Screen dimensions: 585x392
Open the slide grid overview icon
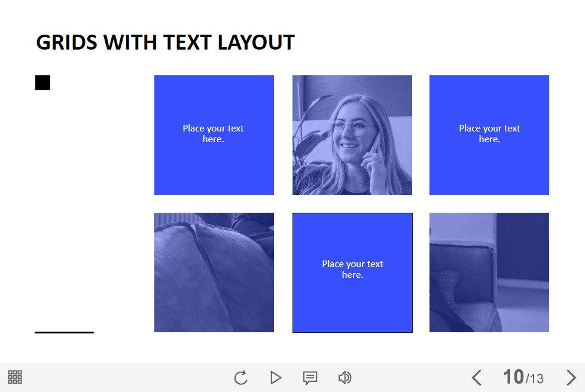pos(15,377)
